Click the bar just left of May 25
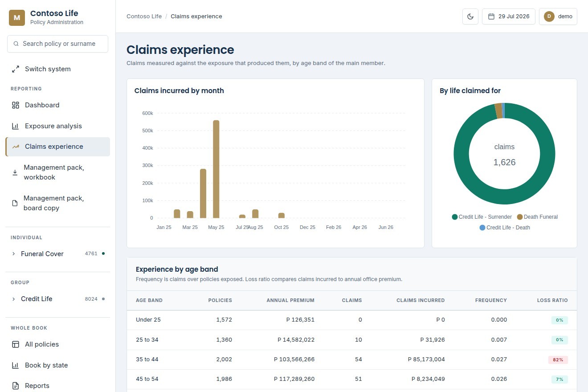Screen dimensions: 588x392 pyautogui.click(x=203, y=194)
